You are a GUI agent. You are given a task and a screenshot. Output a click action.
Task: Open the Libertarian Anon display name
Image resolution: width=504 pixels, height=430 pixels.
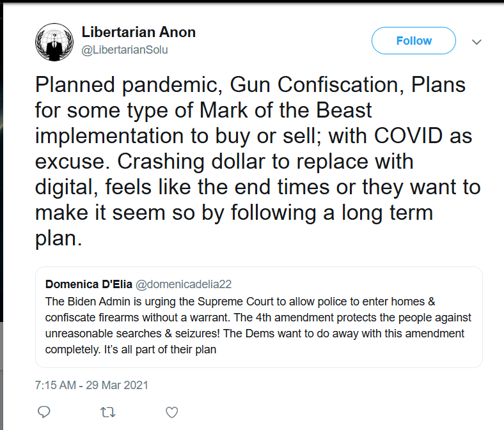coord(139,32)
